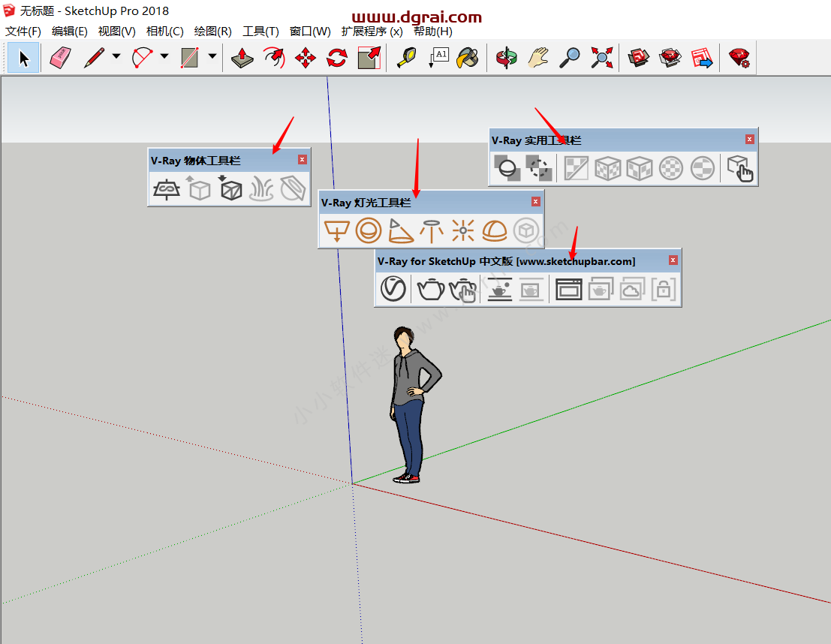Close the V-Ray 实用工具栏 toolbar
This screenshot has width=831, height=644.
tap(749, 140)
